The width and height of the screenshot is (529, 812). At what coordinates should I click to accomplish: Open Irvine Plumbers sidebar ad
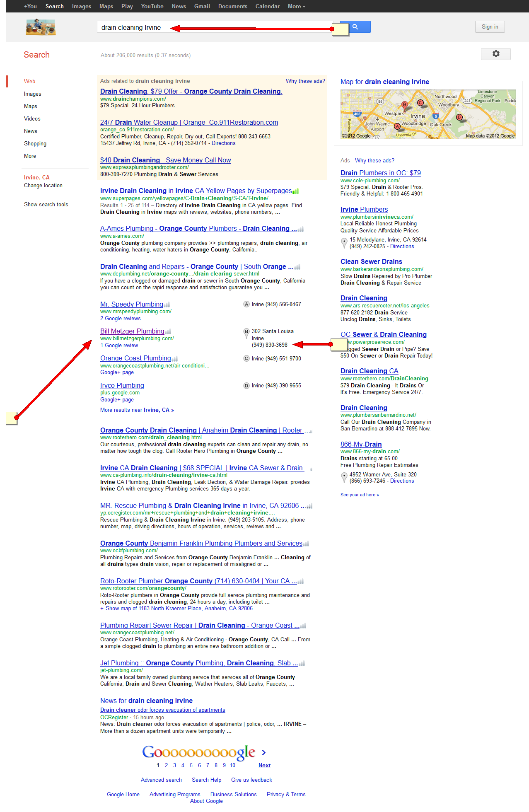pyautogui.click(x=364, y=210)
